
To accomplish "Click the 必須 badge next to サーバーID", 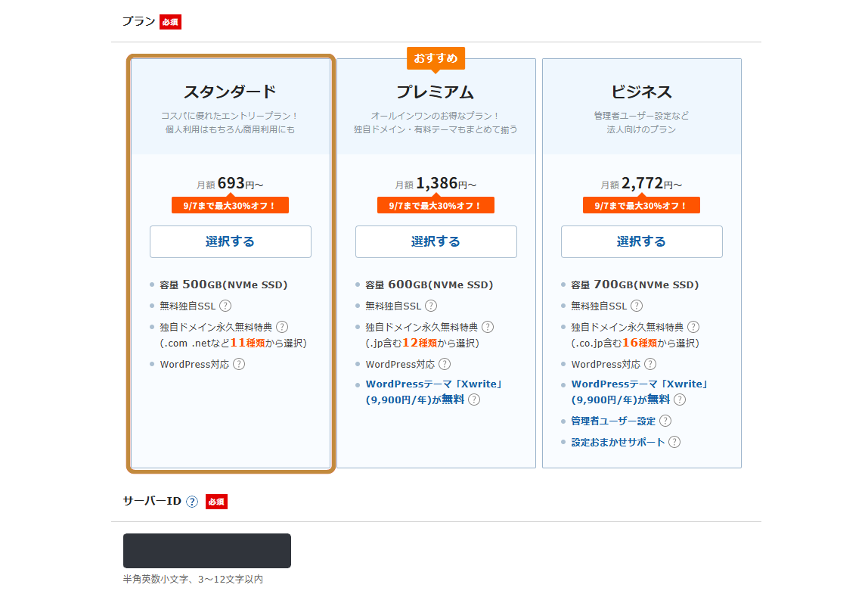I will click(x=216, y=502).
